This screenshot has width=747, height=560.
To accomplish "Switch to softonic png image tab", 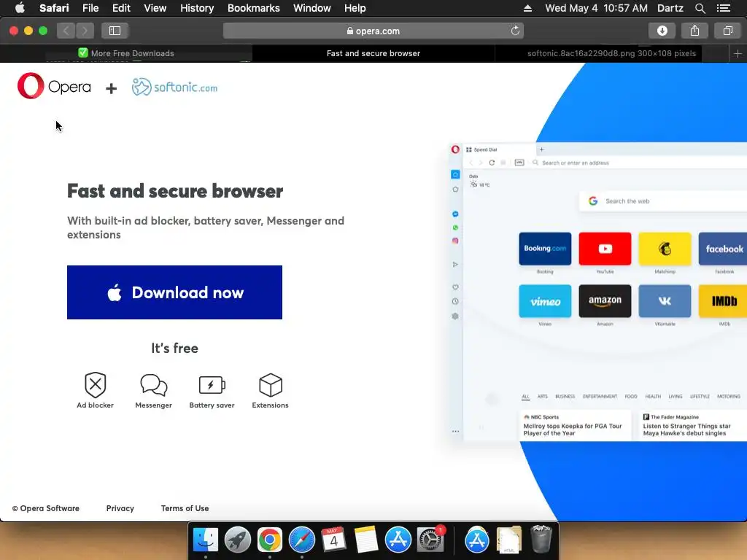I will (612, 53).
